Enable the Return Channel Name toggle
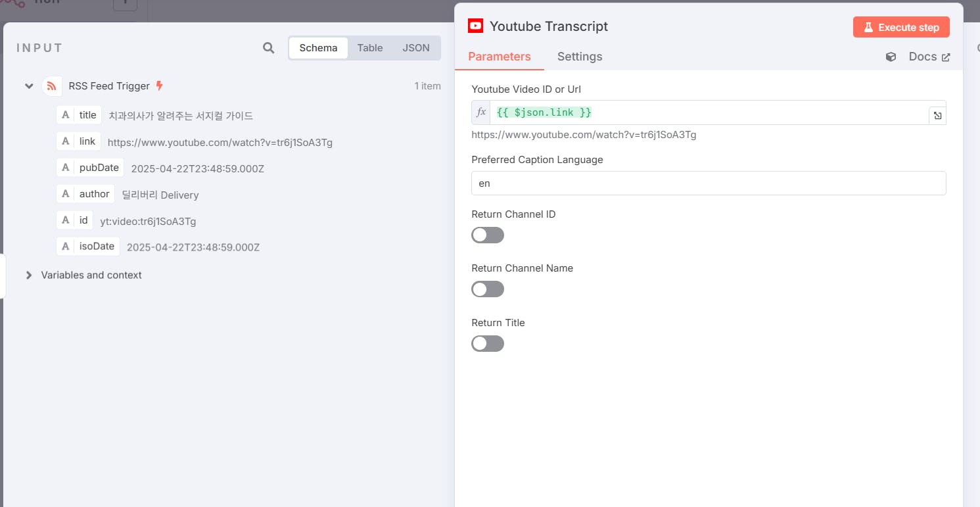 pyautogui.click(x=488, y=289)
